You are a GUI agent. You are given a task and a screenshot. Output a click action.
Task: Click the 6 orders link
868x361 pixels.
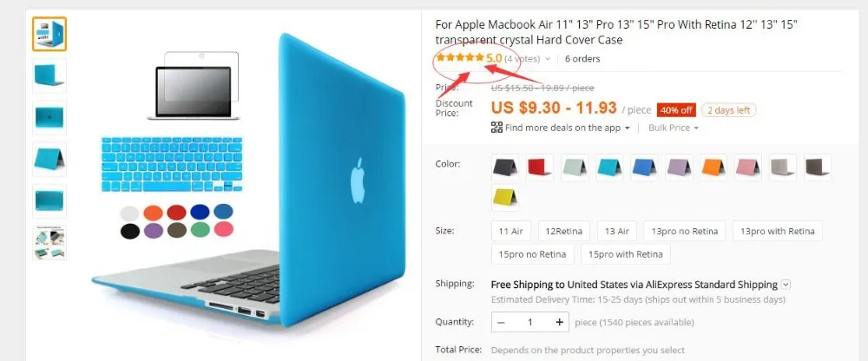(x=582, y=59)
